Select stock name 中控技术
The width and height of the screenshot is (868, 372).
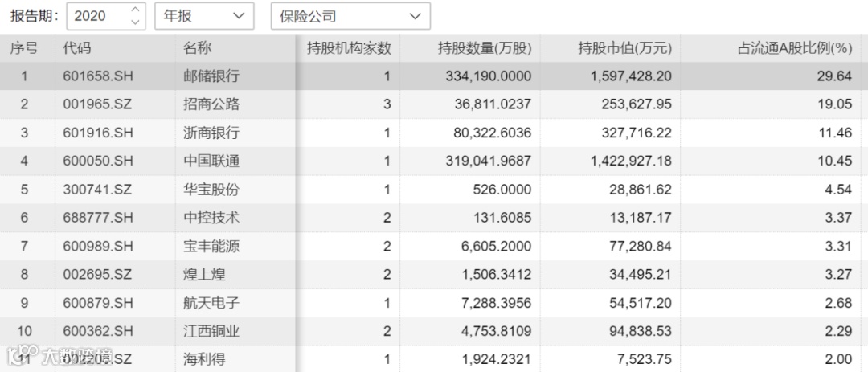click(211, 218)
